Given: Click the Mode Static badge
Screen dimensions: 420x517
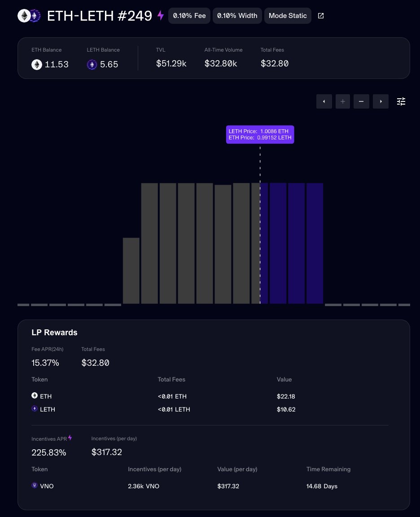Looking at the screenshot, I should click(x=288, y=16).
